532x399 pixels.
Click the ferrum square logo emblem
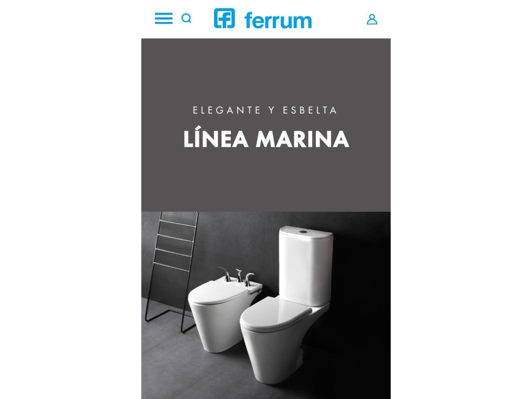pyautogui.click(x=224, y=19)
